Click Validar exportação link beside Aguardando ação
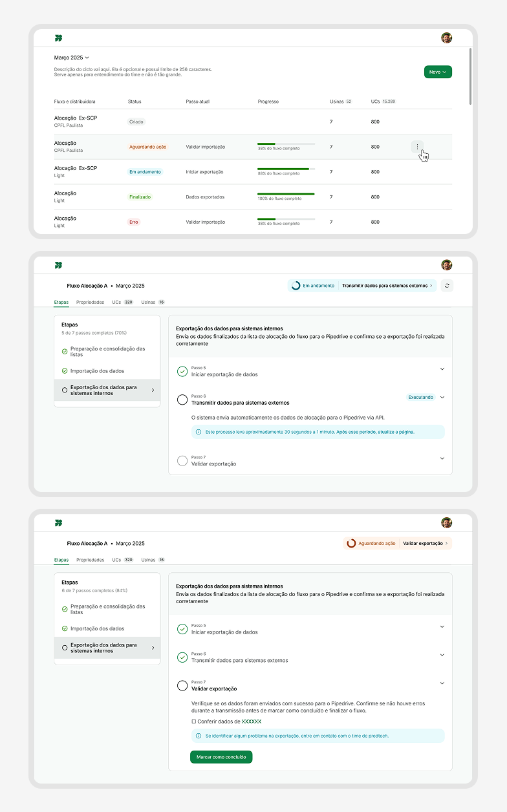The image size is (507, 812). 425,543
